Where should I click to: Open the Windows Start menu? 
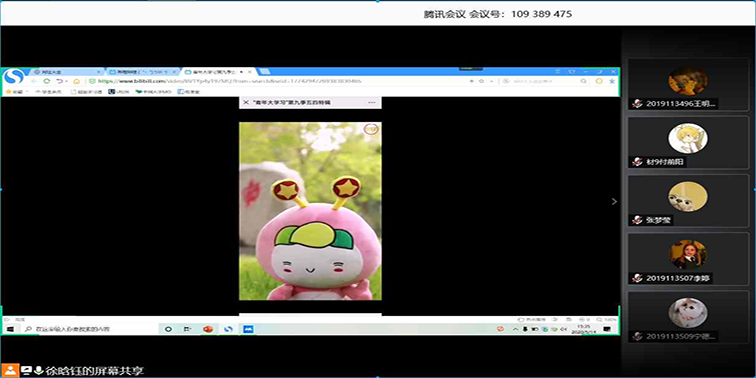tap(10, 329)
